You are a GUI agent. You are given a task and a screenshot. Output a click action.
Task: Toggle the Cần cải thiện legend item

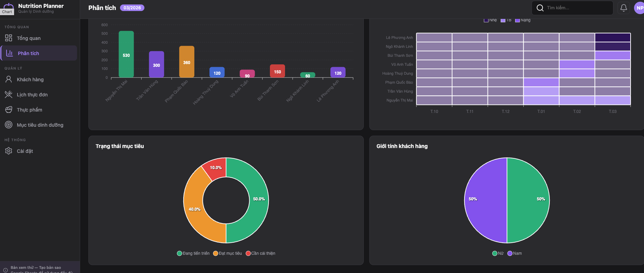(260, 253)
